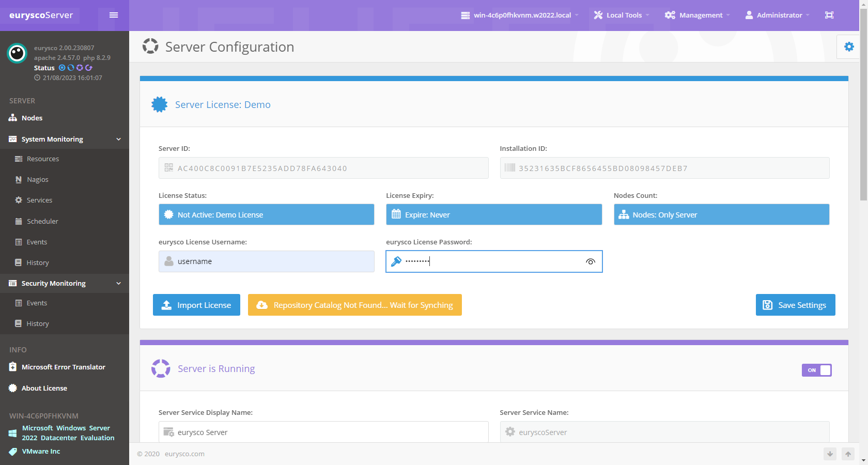Click the scroll-to-top arrow in footer
Image resolution: width=868 pixels, height=465 pixels.
(x=848, y=454)
